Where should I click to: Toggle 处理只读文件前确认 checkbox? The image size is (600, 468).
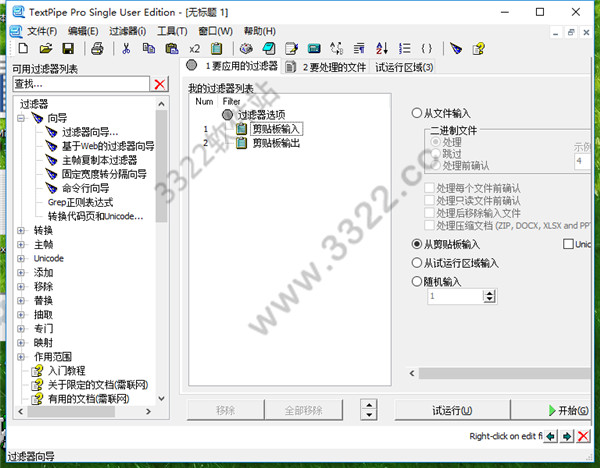pos(429,201)
